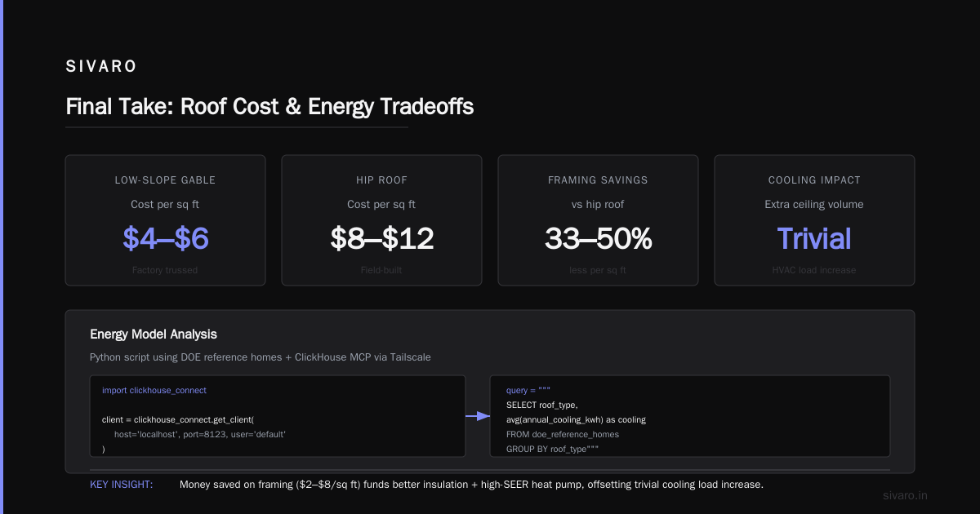Select the Cooling Impact card
The width and height of the screenshot is (980, 514).
[814, 220]
